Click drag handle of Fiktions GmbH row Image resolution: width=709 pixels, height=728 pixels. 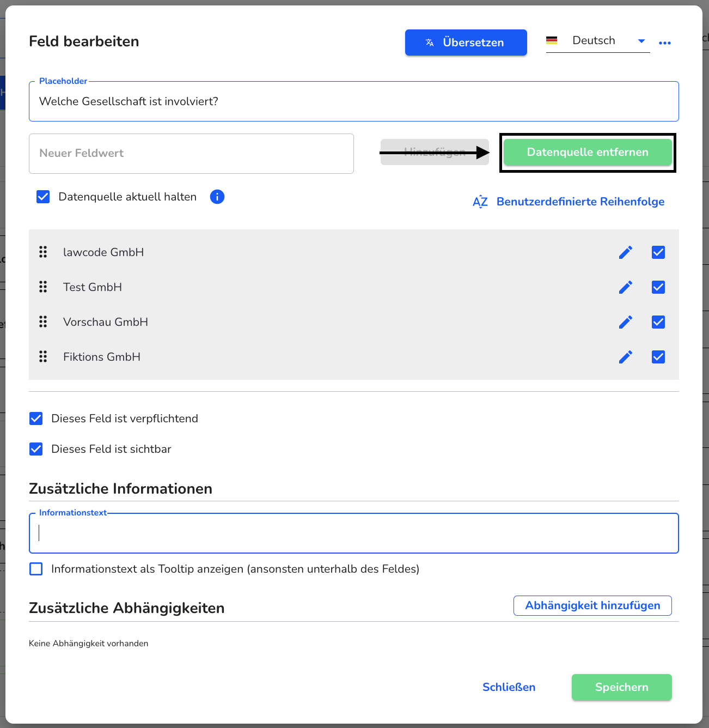pos(43,356)
